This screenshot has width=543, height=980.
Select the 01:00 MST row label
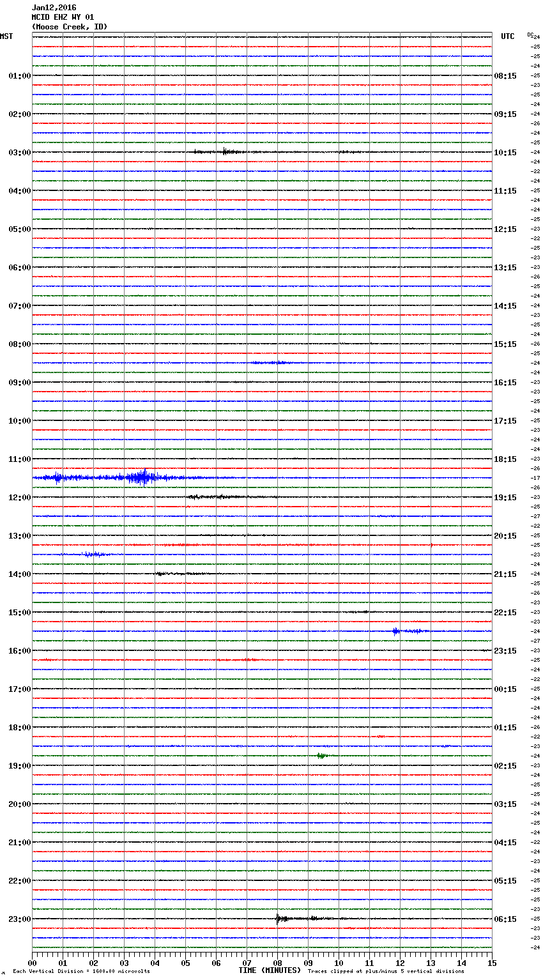(x=20, y=76)
